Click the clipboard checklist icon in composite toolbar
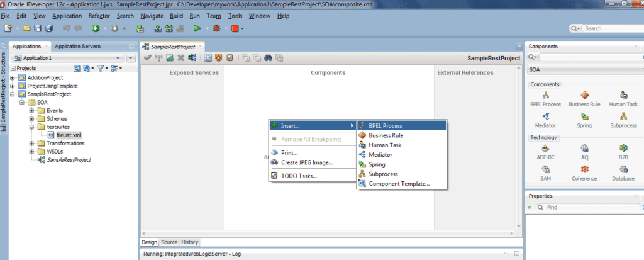This screenshot has width=644, height=260. pyautogui.click(x=230, y=58)
